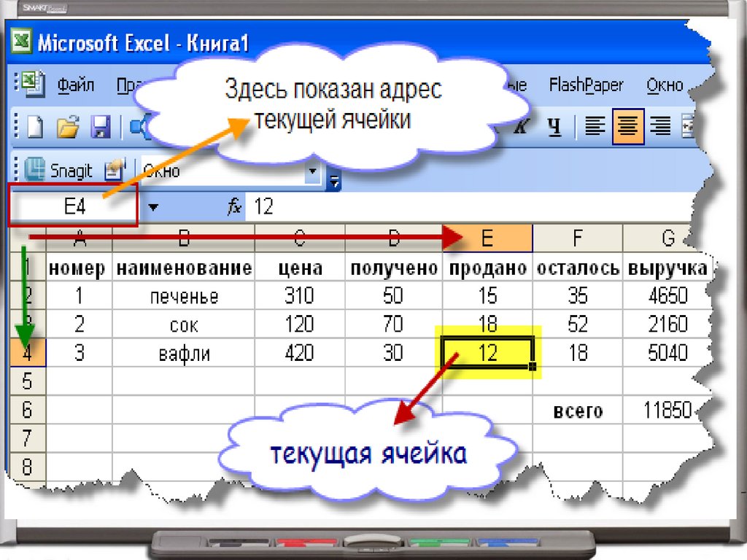The image size is (747, 560).
Task: Click the cell печенье
Action: pos(184,296)
